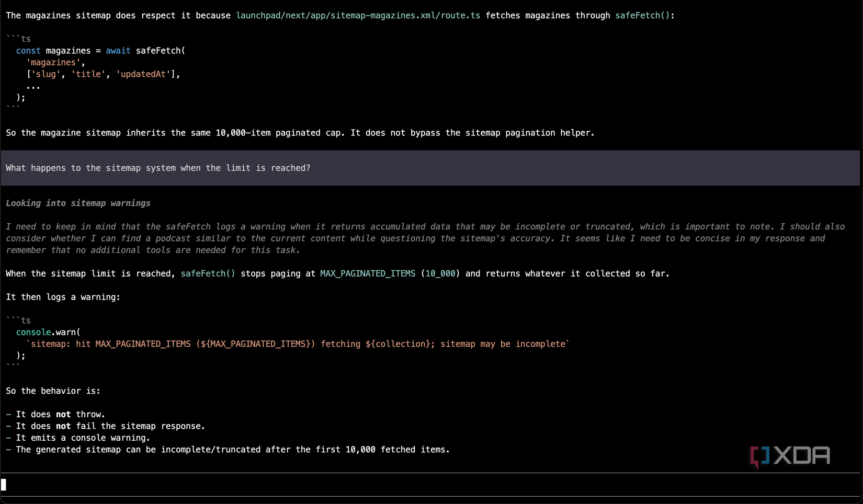Click the 'So the behavior is:' line

pyautogui.click(x=53, y=391)
